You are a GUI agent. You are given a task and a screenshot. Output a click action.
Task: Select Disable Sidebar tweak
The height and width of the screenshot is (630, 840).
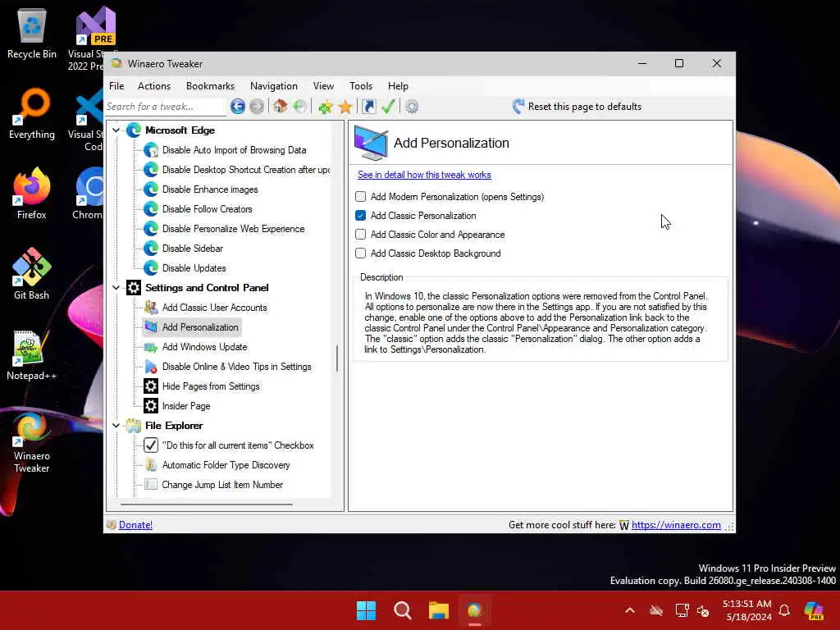click(x=192, y=249)
